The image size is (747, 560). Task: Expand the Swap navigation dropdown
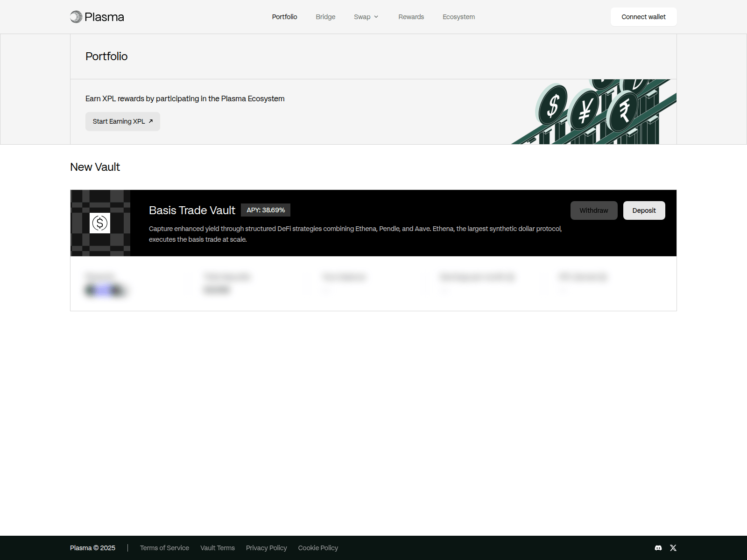(366, 17)
